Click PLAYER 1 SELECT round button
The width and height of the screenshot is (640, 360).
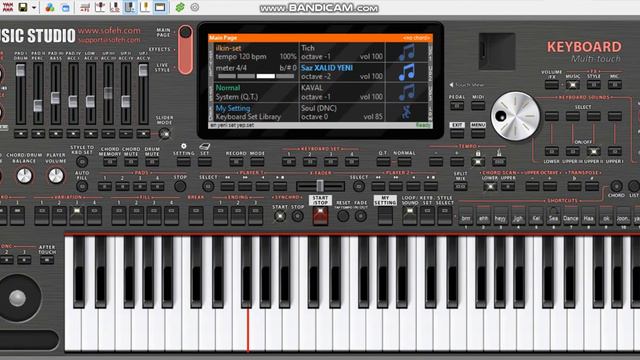(x=208, y=187)
